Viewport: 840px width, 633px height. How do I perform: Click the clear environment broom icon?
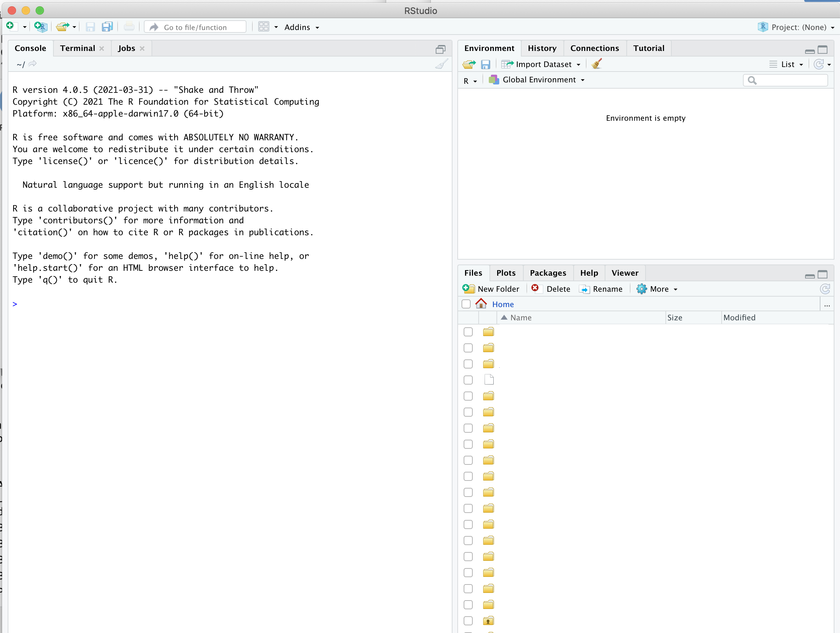coord(597,64)
